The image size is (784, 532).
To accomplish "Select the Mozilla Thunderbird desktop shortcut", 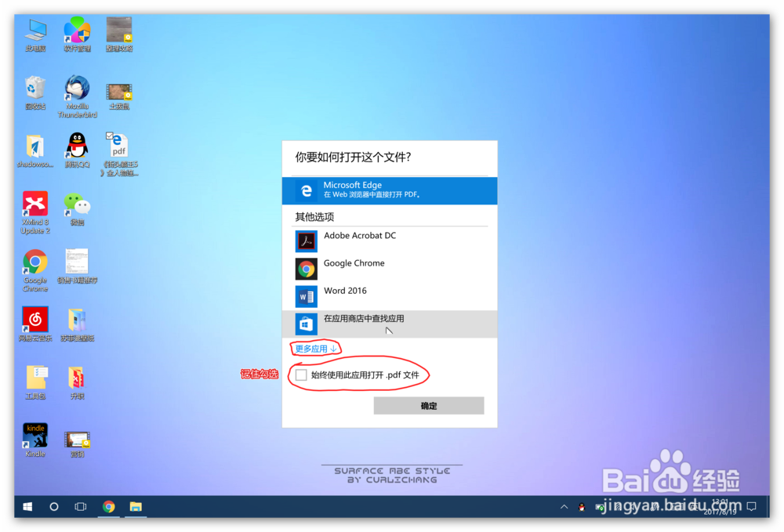I will point(77,97).
